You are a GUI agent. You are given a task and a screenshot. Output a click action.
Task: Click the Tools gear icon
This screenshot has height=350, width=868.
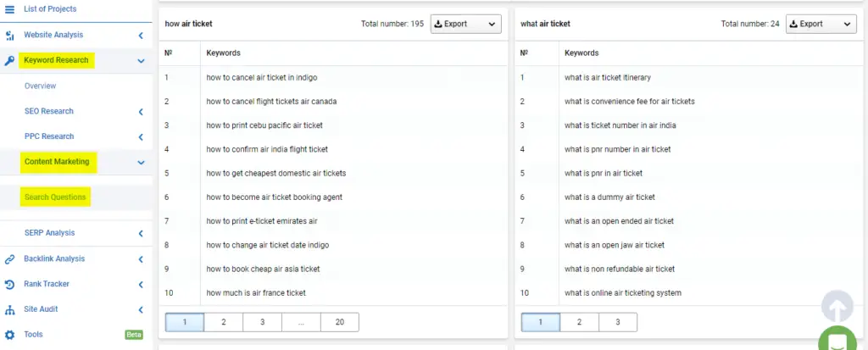(x=10, y=335)
